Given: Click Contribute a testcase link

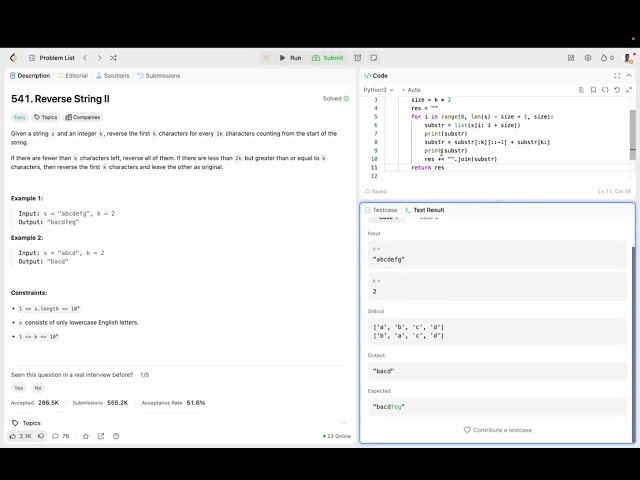Looking at the screenshot, I should (498, 430).
